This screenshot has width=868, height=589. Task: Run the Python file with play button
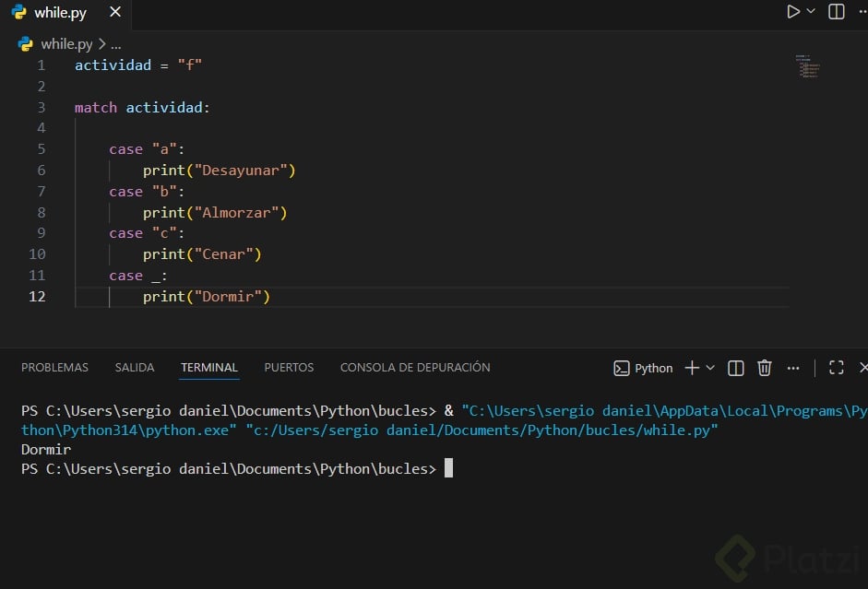(x=793, y=12)
